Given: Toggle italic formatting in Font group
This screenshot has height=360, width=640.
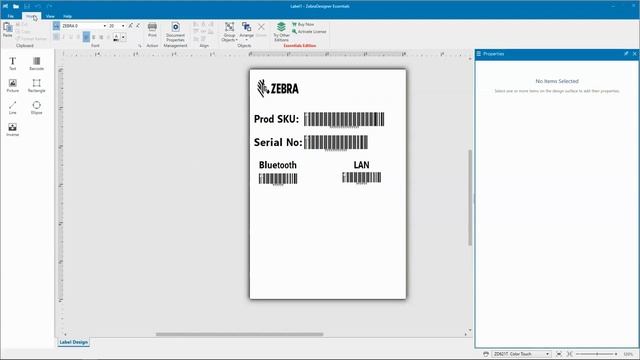Looking at the screenshot, I should (63, 37).
